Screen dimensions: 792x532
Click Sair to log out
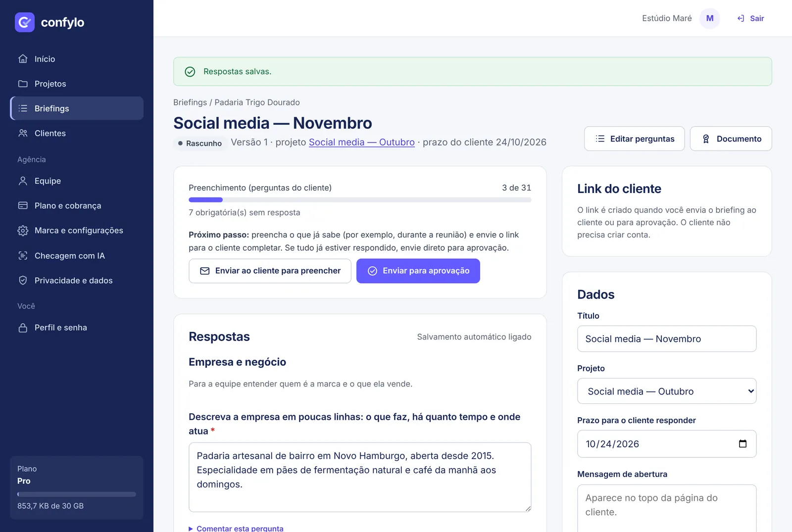[x=751, y=18]
